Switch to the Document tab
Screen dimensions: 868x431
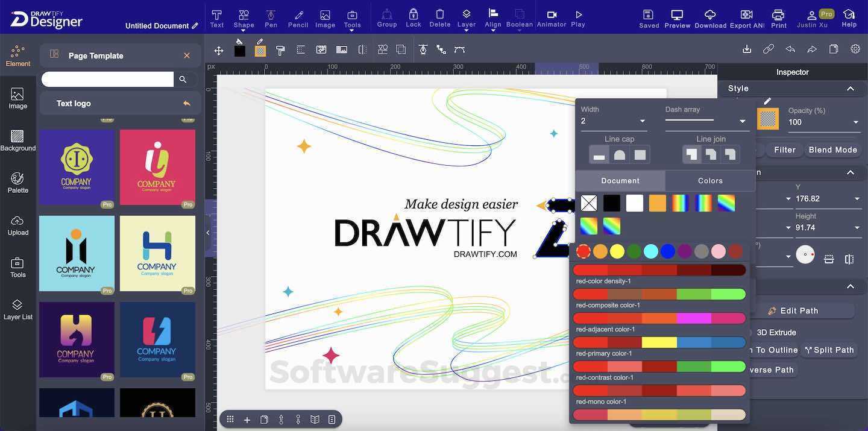point(620,180)
